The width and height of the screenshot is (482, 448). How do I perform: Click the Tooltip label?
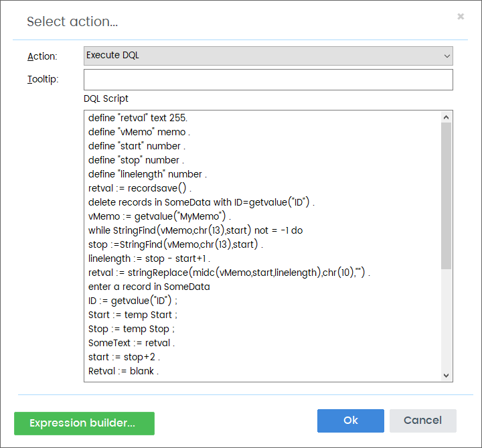pos(43,79)
